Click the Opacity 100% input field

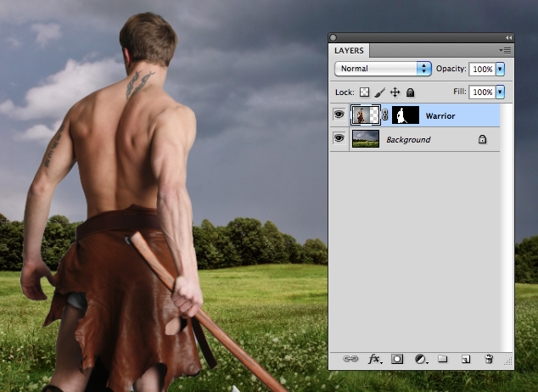pyautogui.click(x=482, y=69)
